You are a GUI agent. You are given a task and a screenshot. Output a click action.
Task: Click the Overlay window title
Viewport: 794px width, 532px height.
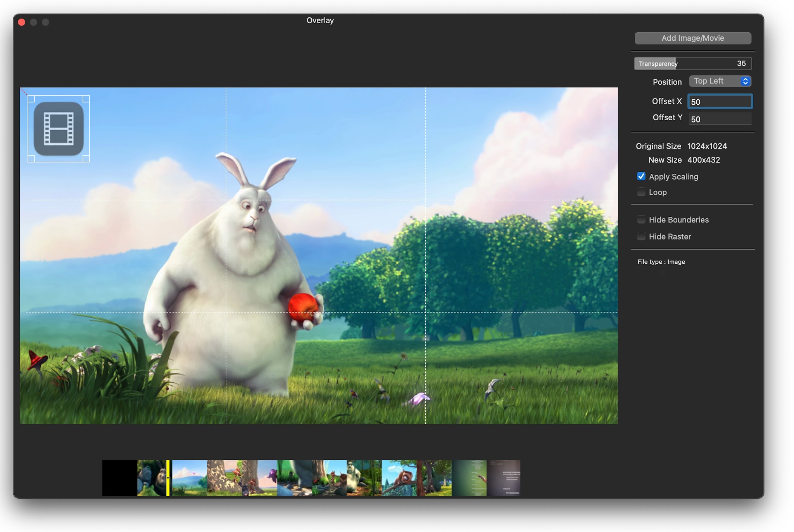(320, 21)
